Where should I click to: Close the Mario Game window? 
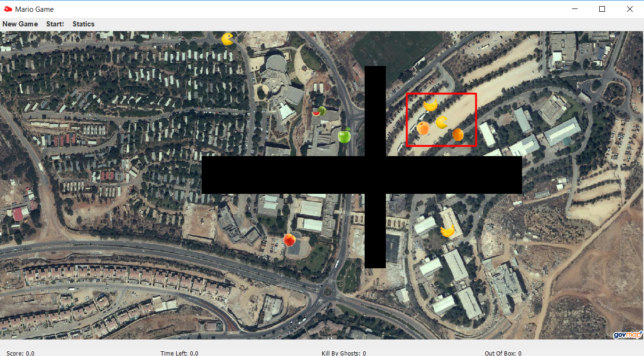(x=630, y=9)
